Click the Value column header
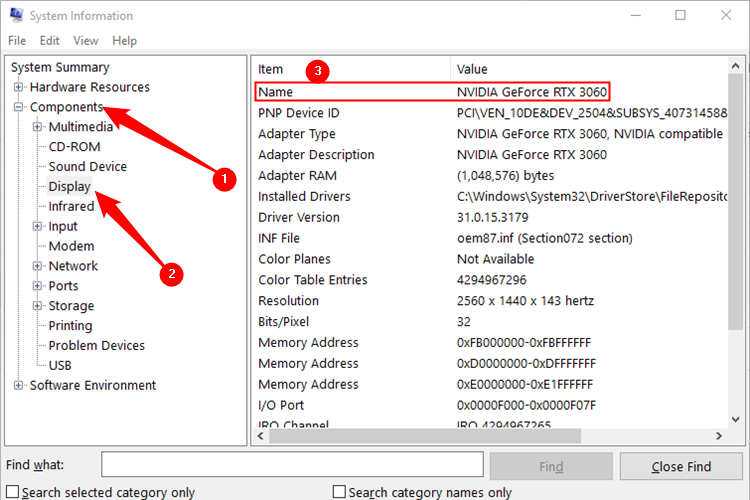 (472, 69)
